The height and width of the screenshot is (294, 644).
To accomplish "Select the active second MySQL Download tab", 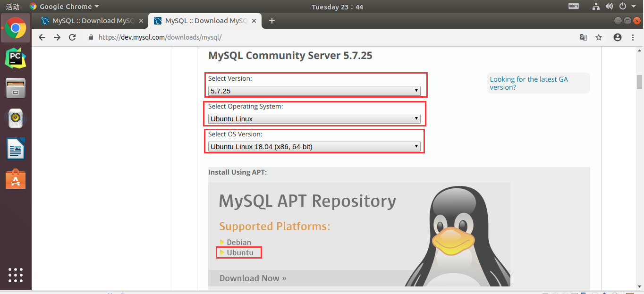I will pos(204,21).
